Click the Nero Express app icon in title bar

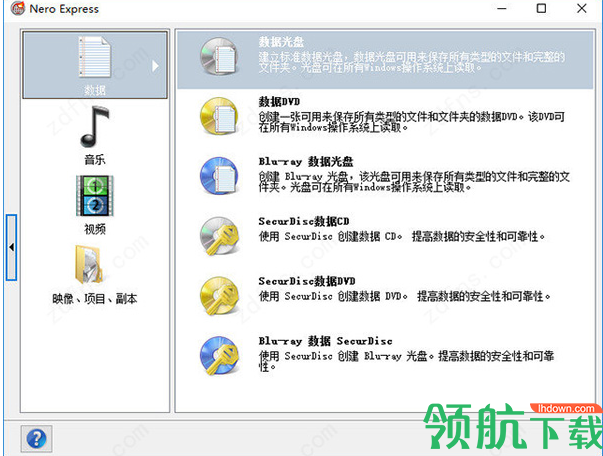pos(18,8)
